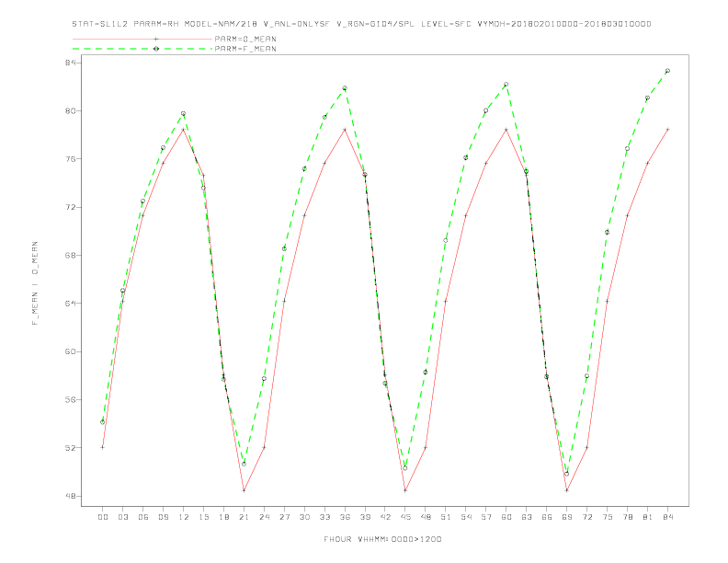Click the 57 forecast hour label
The height and width of the screenshot is (563, 728).
(486, 517)
